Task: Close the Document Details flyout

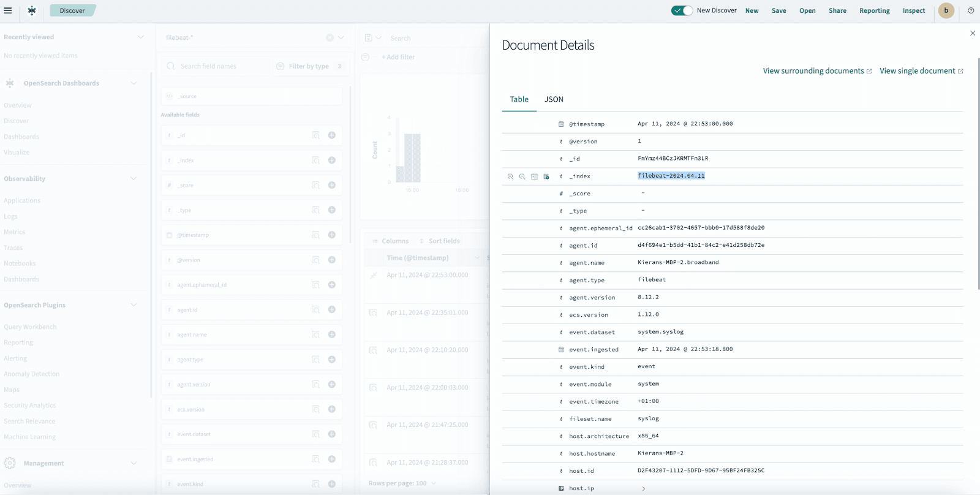Action: tap(973, 33)
